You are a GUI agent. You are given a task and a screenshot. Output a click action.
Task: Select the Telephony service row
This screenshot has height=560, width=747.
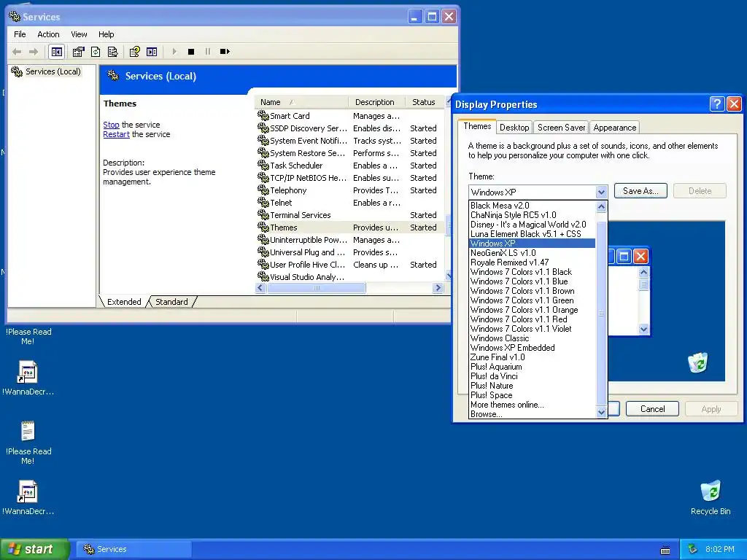click(350, 190)
